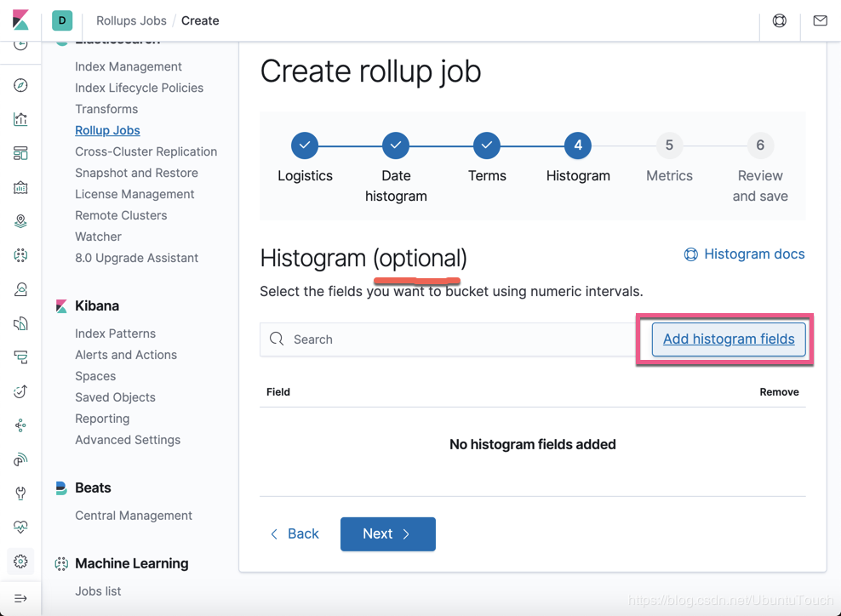Image resolution: width=841 pixels, height=616 pixels.
Task: Open Dashboard icon in the sidebar
Action: tap(20, 153)
